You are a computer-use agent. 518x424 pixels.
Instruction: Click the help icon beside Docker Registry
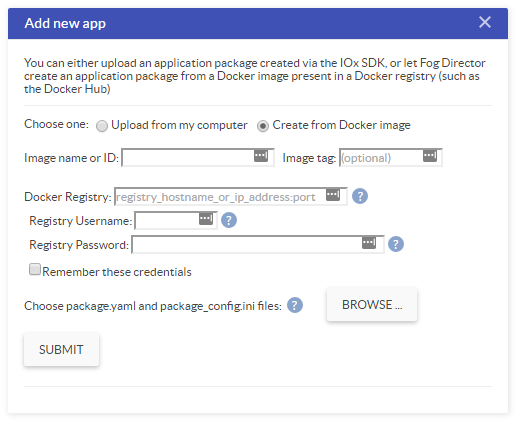click(360, 196)
